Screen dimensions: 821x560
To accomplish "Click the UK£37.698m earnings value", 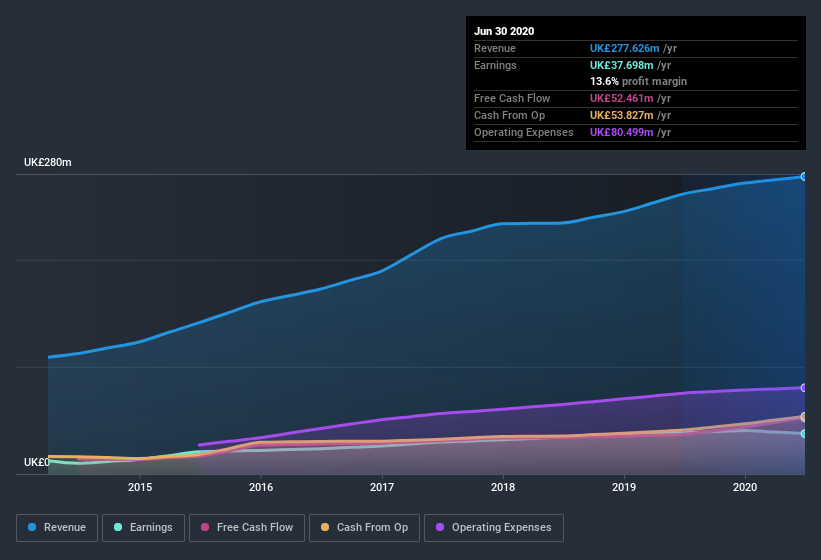I will [x=621, y=65].
